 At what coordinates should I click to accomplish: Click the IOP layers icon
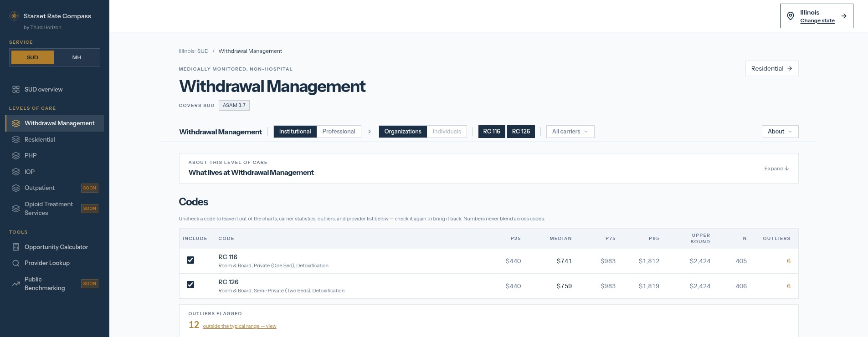(x=16, y=172)
